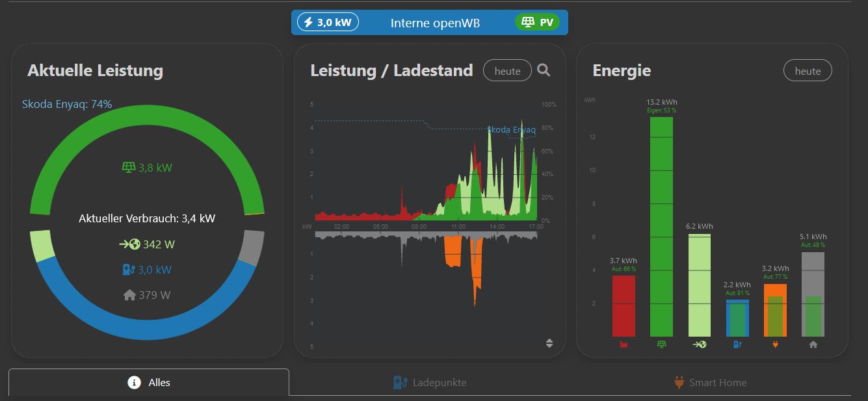This screenshot has width=868, height=401.
Task: Switch to the Ladepunkte tab
Action: 430,382
